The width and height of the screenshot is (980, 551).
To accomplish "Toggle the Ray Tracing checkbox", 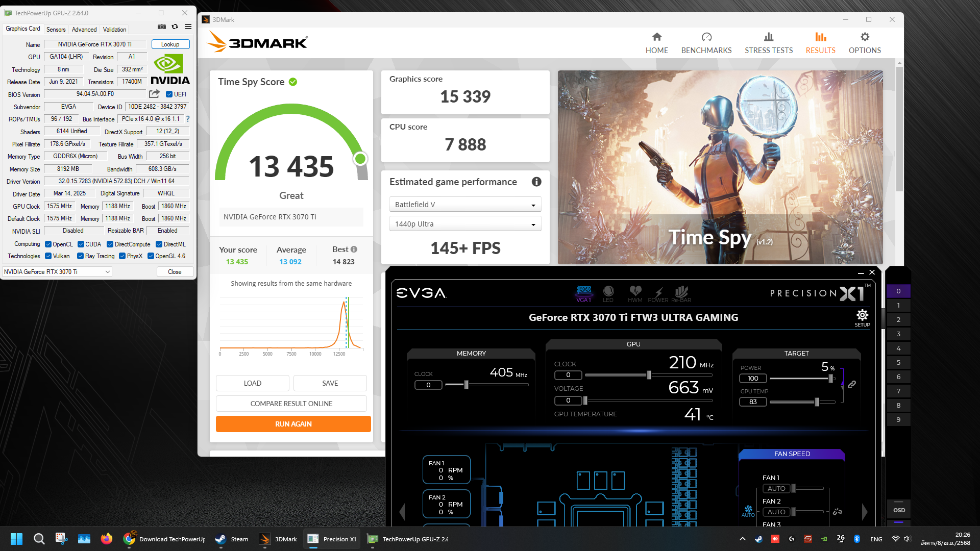I will point(80,256).
